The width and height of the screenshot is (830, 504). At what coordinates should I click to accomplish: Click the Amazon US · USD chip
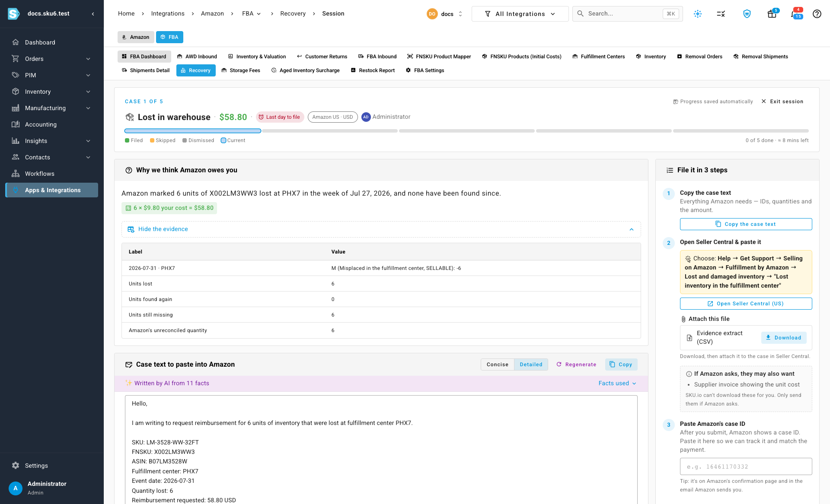pos(332,117)
